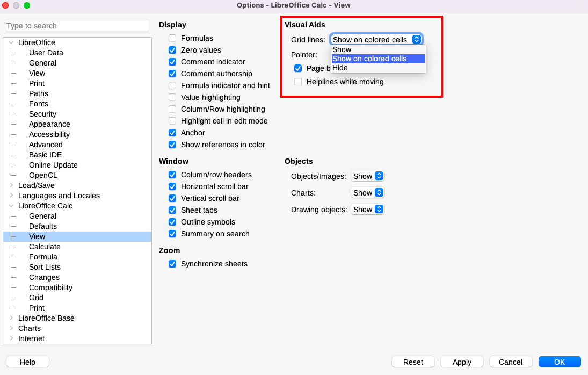588x375 pixels.
Task: Open the Grid lines dropdown
Action: tap(376, 39)
